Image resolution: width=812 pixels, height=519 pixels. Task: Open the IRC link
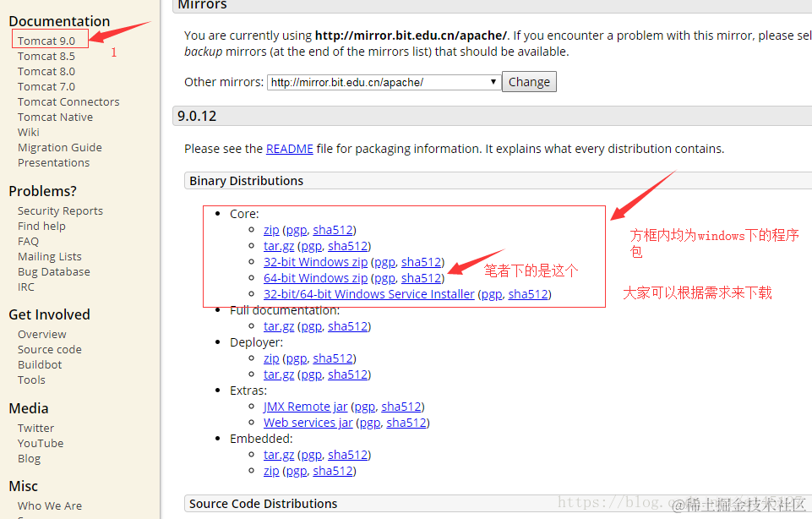pos(26,287)
